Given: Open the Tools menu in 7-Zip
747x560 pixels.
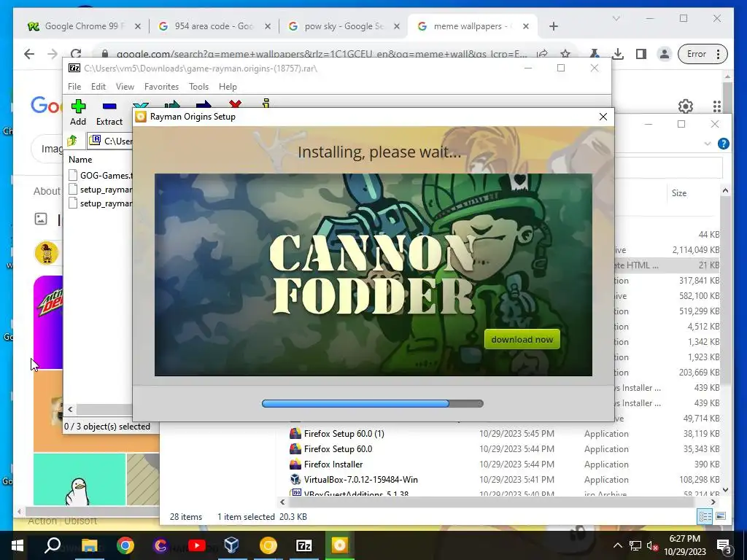Looking at the screenshot, I should (x=198, y=87).
